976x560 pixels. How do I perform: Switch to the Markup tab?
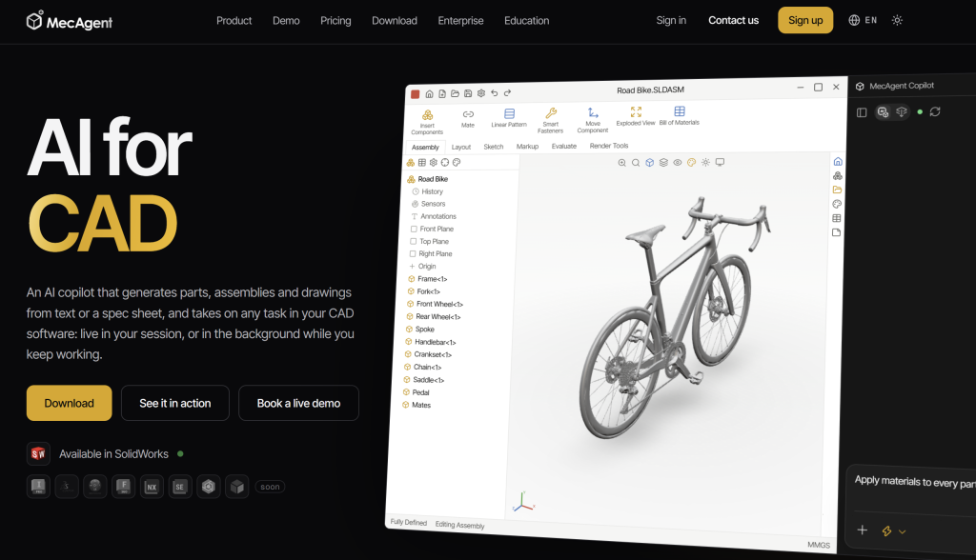pyautogui.click(x=527, y=147)
